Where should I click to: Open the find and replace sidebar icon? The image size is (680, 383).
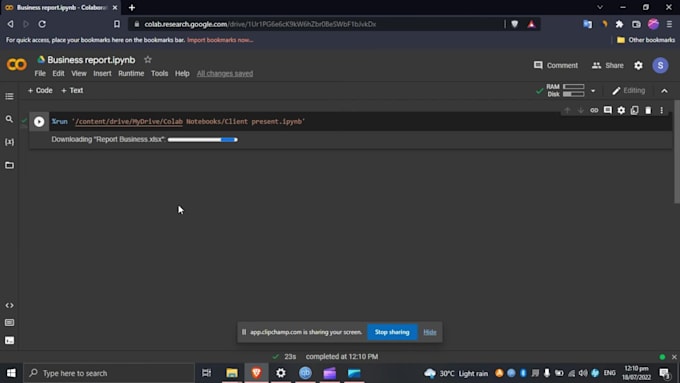[9, 119]
